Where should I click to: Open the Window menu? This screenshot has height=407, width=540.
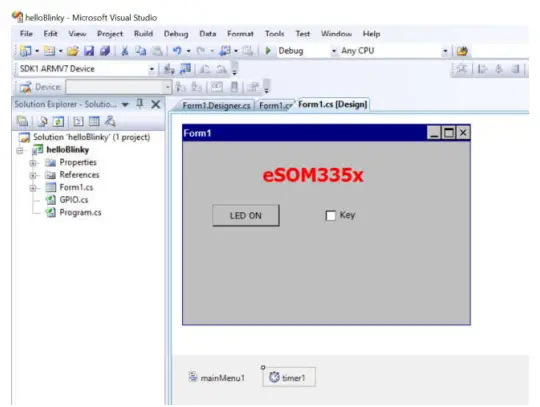336,34
